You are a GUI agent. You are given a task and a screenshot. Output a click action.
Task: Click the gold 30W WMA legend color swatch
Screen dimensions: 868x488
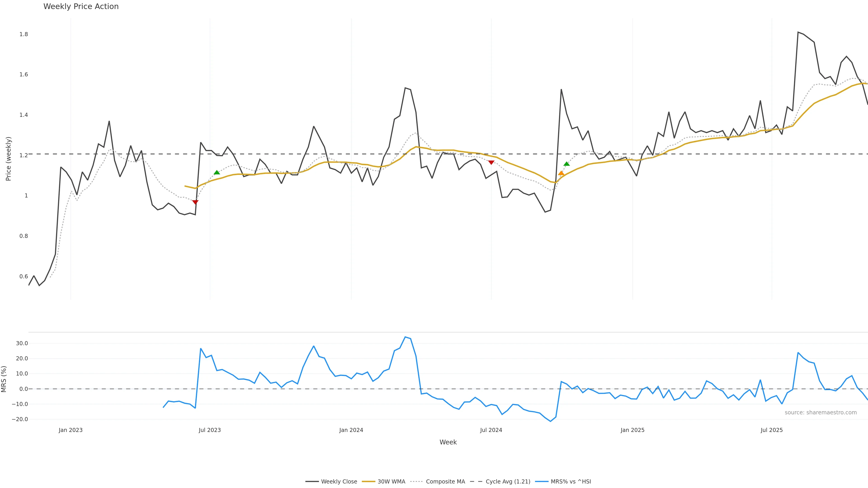368,482
